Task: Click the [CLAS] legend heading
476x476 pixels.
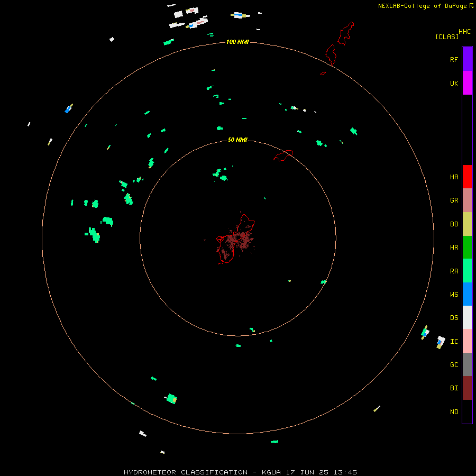Action: pyautogui.click(x=447, y=36)
